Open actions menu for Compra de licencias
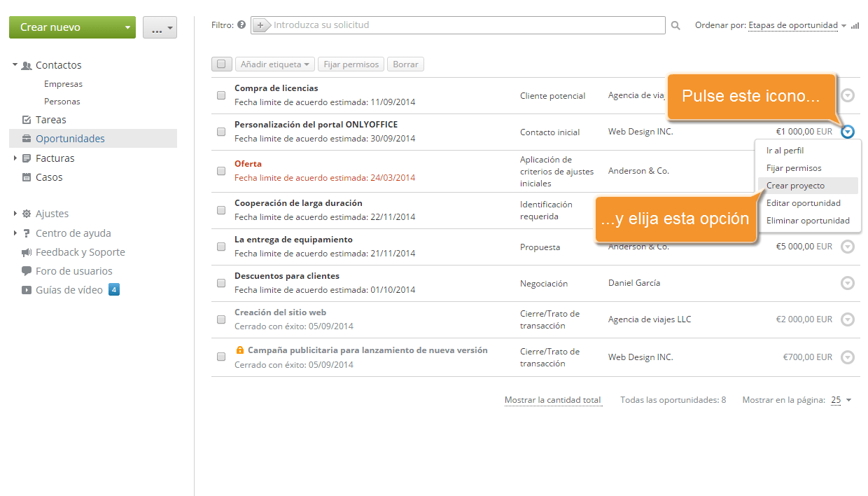The width and height of the screenshot is (868, 496). (x=848, y=95)
